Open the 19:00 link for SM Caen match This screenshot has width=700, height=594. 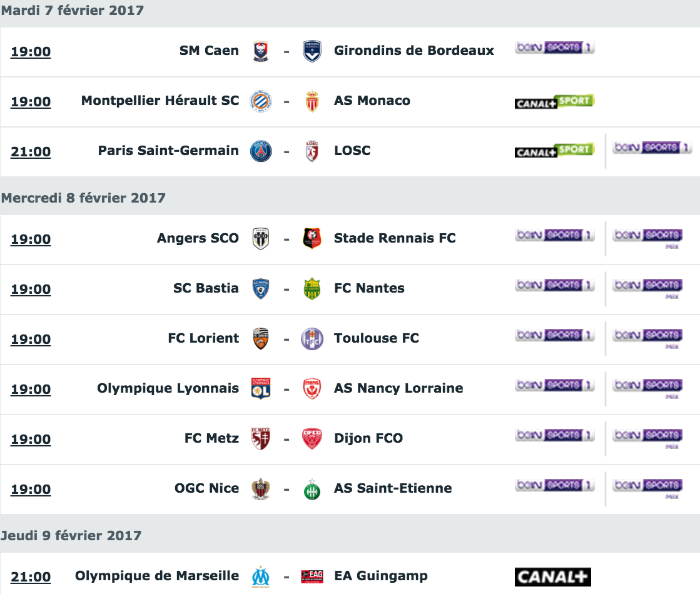(31, 52)
